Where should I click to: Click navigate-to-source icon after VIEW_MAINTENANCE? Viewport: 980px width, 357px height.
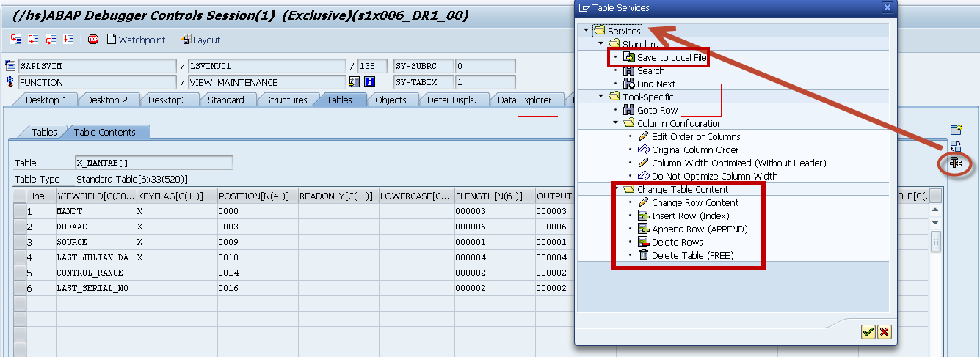[355, 82]
